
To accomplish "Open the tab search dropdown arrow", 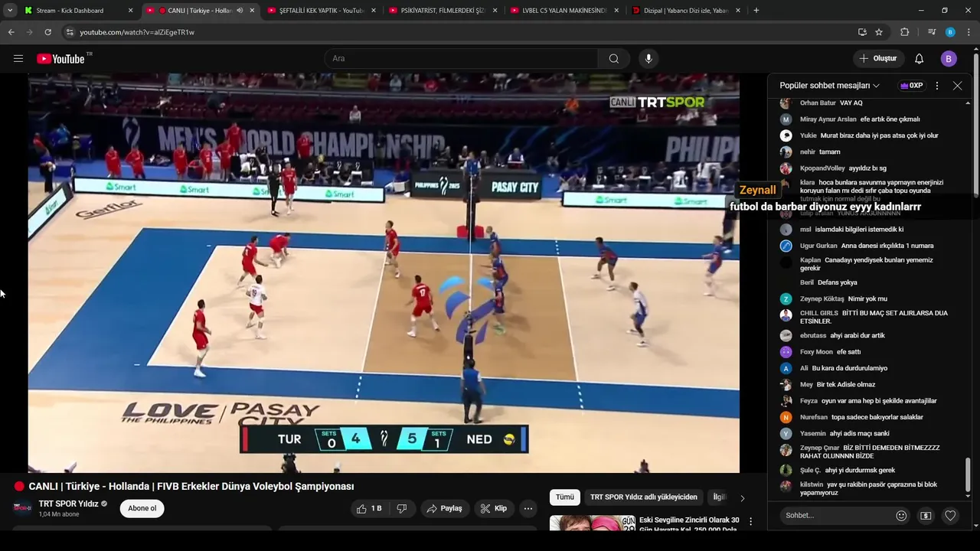I will point(9,11).
